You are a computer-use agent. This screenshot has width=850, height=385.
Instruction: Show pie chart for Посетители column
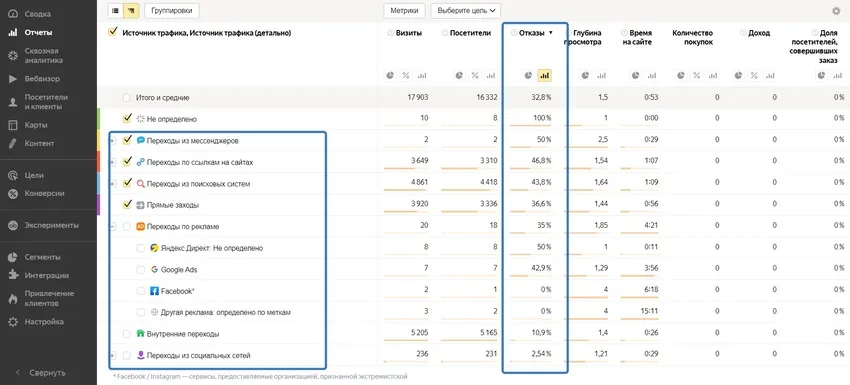[459, 75]
